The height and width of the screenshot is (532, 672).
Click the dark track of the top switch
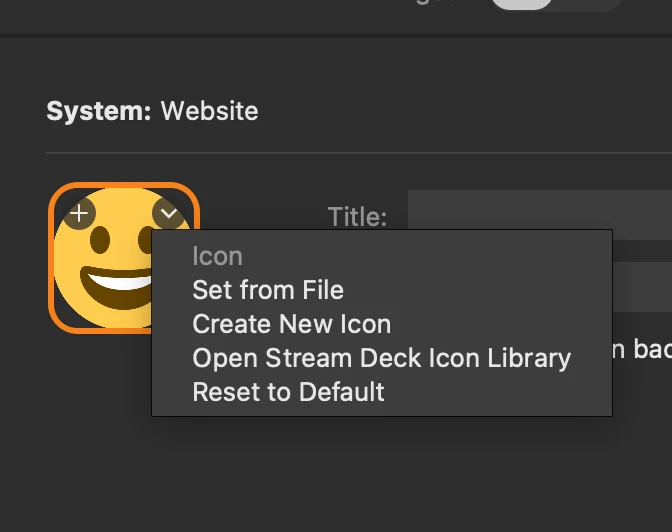tap(588, 3)
